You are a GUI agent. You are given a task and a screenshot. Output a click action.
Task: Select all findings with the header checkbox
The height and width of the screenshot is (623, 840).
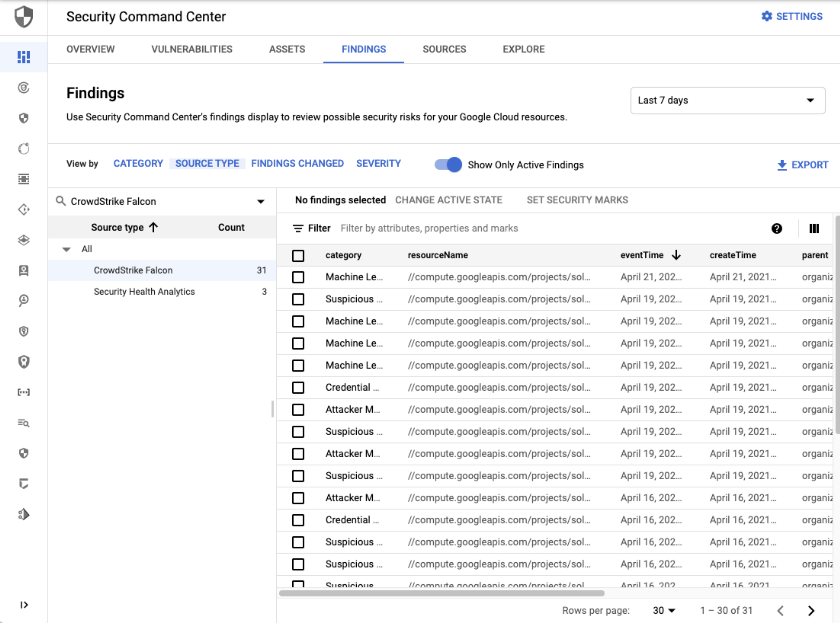(x=298, y=255)
